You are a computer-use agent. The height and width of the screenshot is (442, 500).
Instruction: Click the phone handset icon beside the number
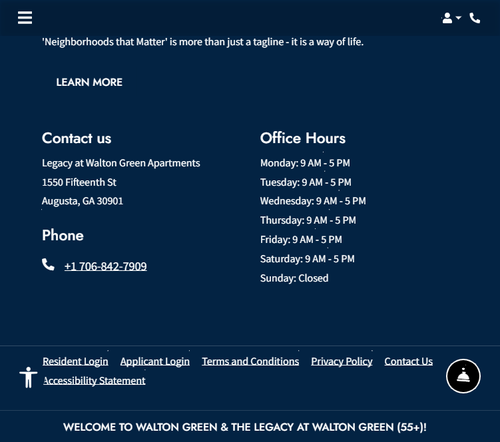pyautogui.click(x=48, y=264)
